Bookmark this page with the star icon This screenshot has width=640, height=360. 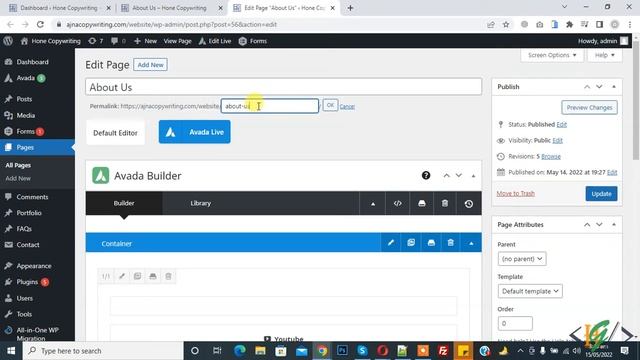pos(506,24)
